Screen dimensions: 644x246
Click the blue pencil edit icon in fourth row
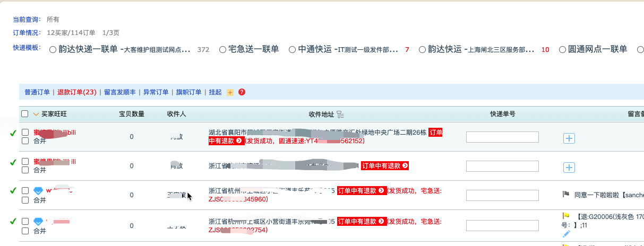click(x=566, y=233)
